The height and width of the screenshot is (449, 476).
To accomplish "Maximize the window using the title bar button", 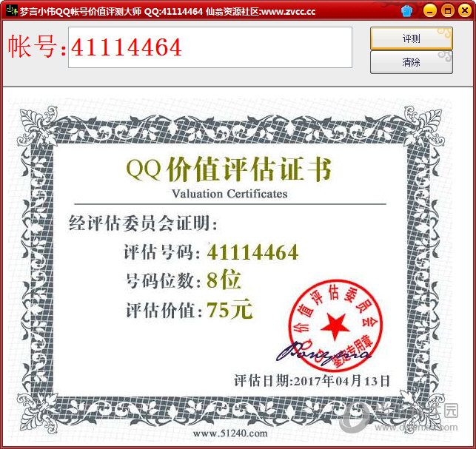I will tap(447, 11).
